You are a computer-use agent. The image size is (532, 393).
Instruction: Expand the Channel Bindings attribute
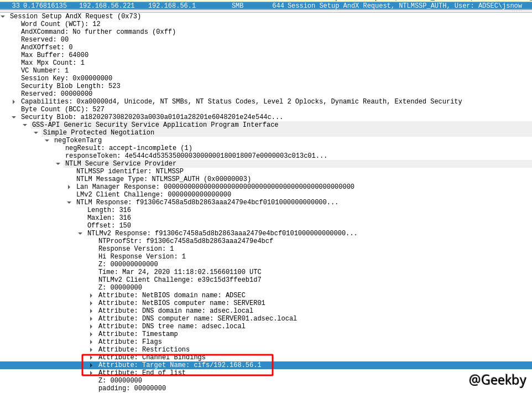tap(91, 358)
